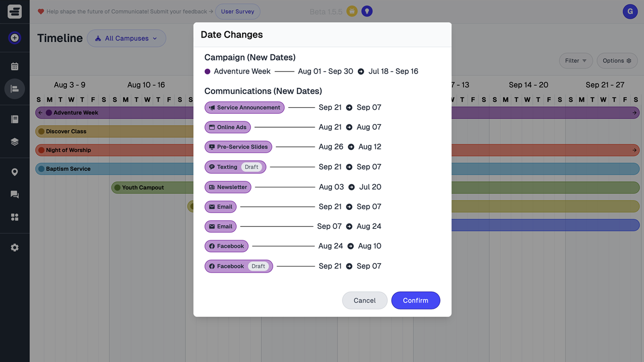Select the Pre-Service Slides communication tag
The height and width of the screenshot is (362, 644).
(x=238, y=147)
